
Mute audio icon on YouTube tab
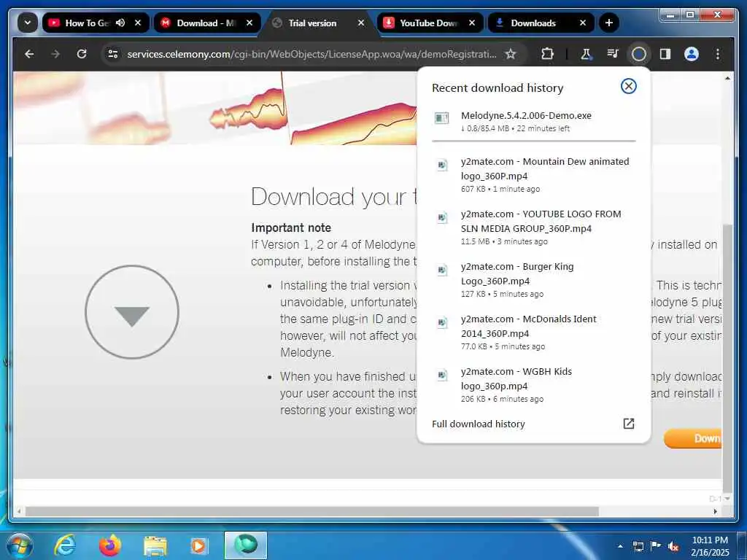[120, 23]
